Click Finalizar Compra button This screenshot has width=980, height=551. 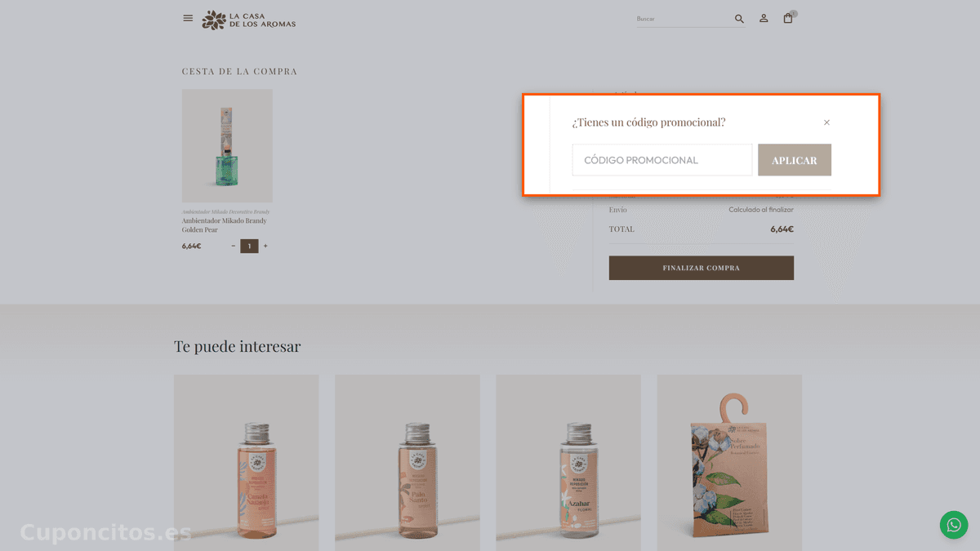click(702, 268)
